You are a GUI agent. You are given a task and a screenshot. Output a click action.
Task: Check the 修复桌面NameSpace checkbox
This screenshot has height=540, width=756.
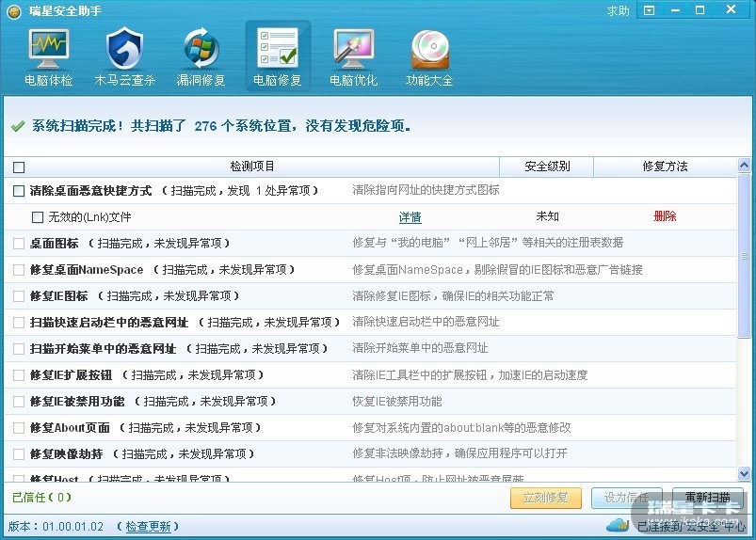[x=19, y=270]
